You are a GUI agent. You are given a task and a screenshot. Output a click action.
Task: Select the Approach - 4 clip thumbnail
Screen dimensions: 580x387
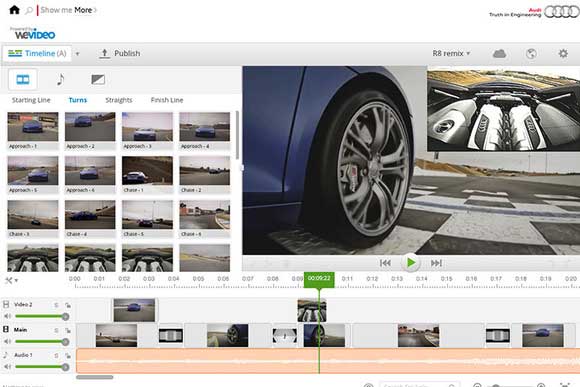[x=205, y=127]
